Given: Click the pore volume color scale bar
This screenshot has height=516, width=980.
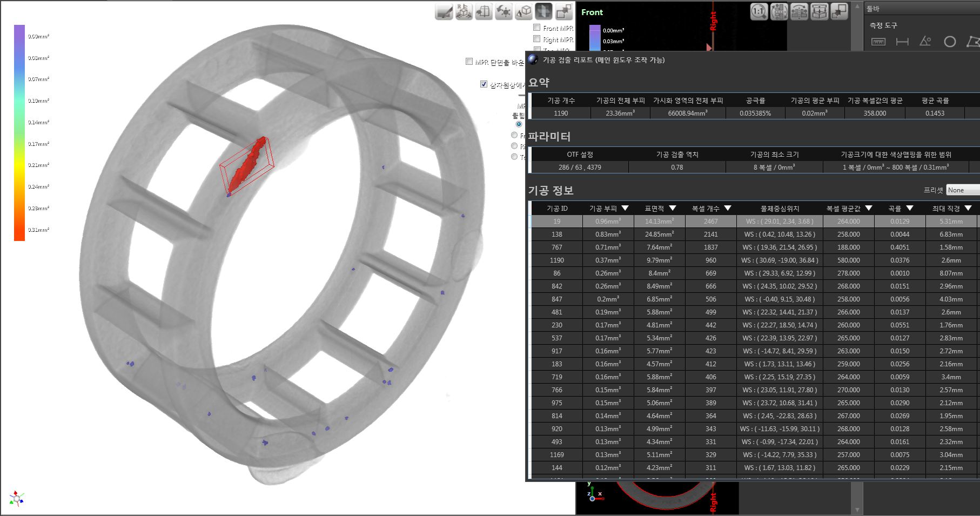Looking at the screenshot, I should point(19,132).
